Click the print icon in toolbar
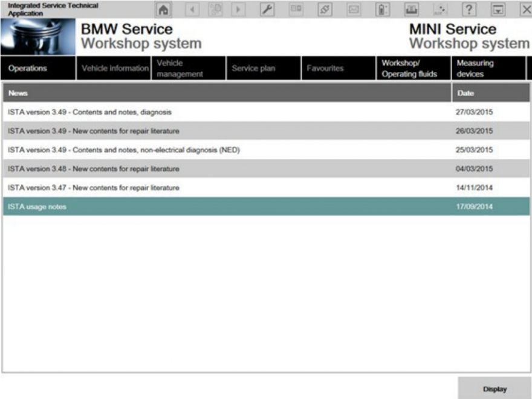The image size is (532, 399). [x=411, y=10]
